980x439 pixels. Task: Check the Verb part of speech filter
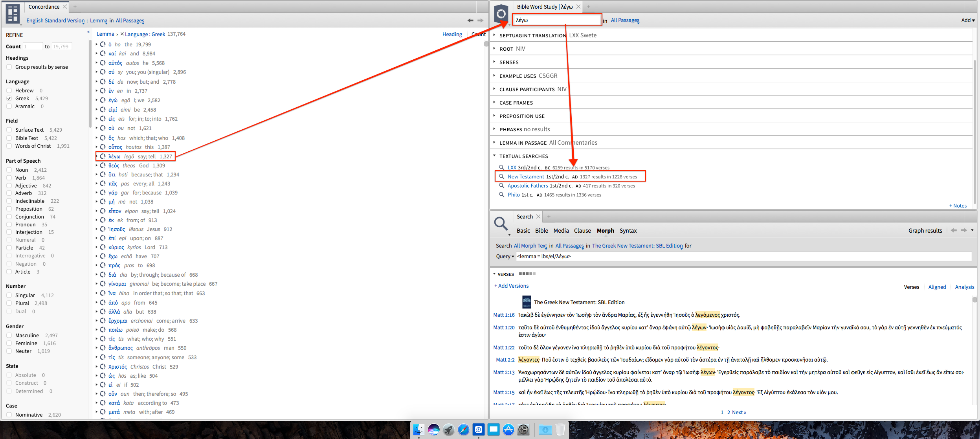[9, 178]
